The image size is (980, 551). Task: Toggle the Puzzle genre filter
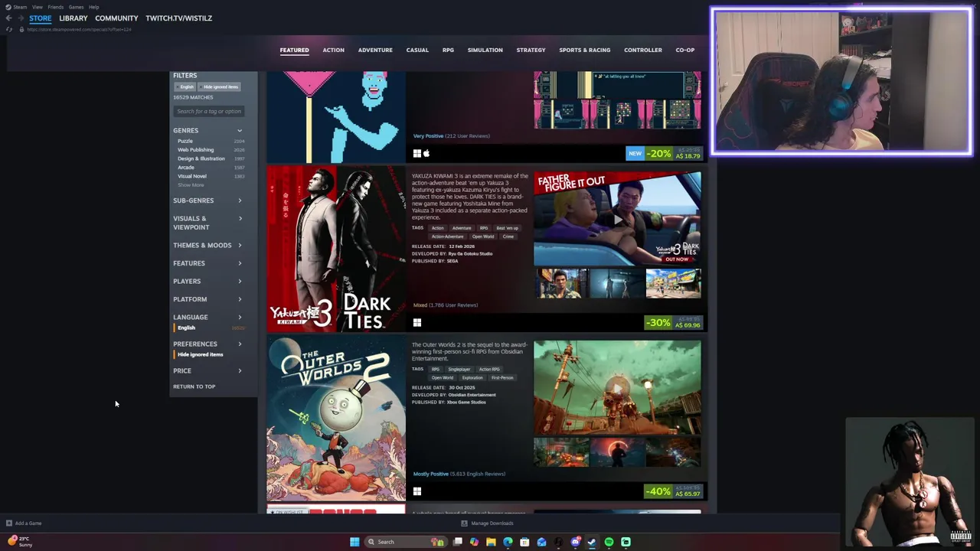coord(185,141)
